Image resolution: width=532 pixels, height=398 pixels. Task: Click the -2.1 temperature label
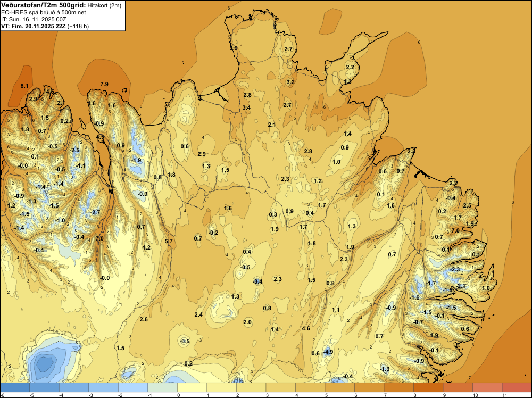pyautogui.click(x=461, y=286)
